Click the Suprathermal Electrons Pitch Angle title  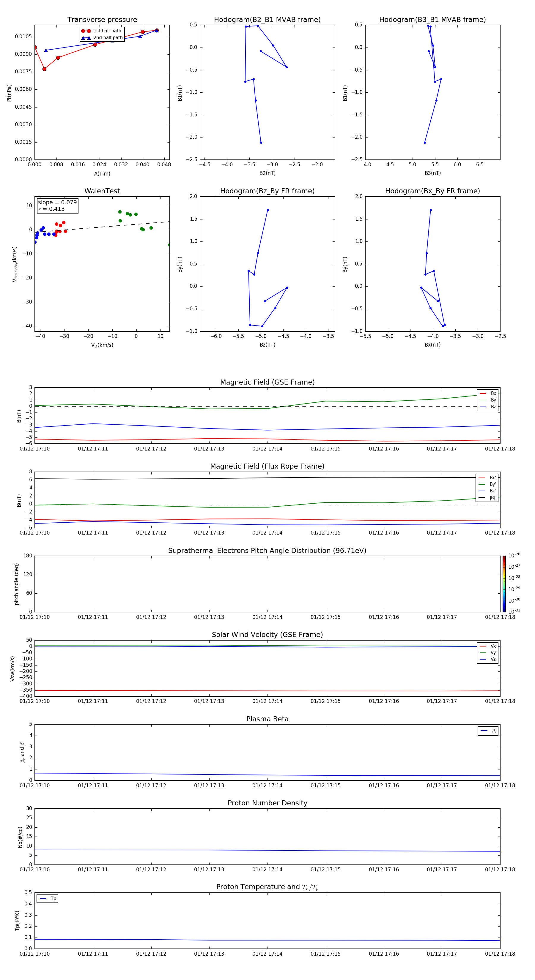click(x=267, y=551)
